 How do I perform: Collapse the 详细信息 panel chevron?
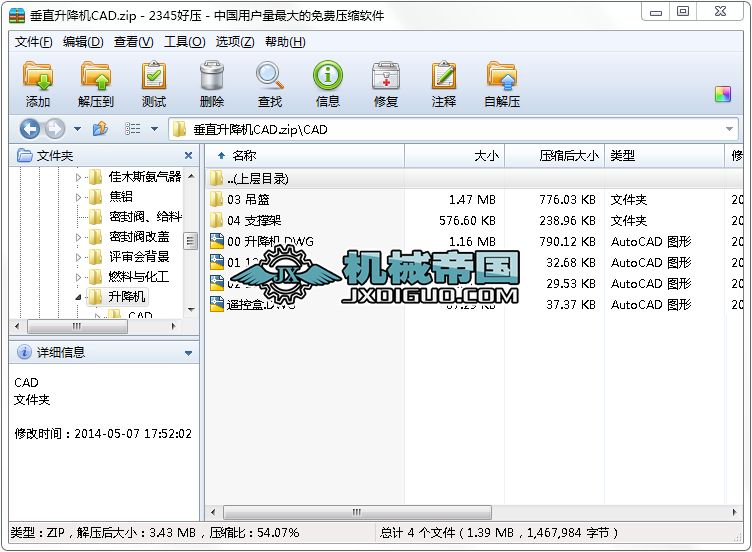(188, 353)
